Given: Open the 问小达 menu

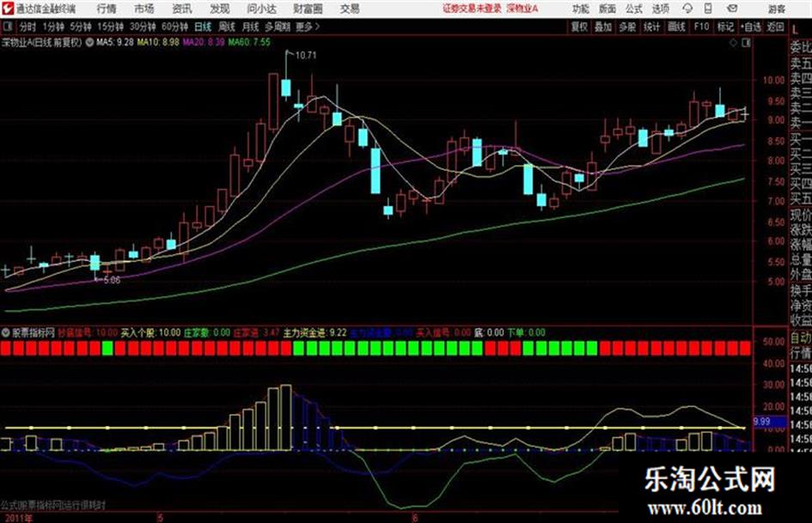Looking at the screenshot, I should point(261,9).
